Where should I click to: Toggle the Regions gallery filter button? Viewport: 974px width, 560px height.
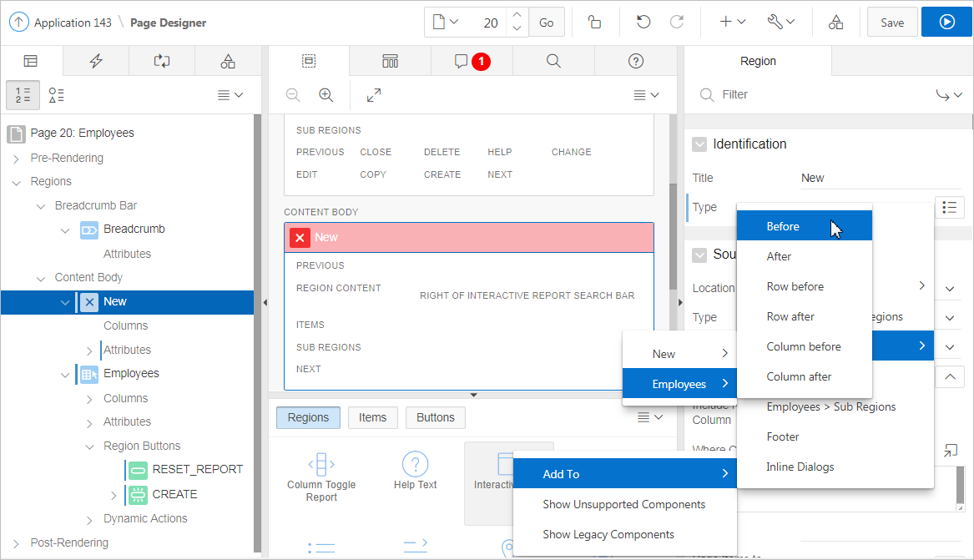click(x=308, y=417)
